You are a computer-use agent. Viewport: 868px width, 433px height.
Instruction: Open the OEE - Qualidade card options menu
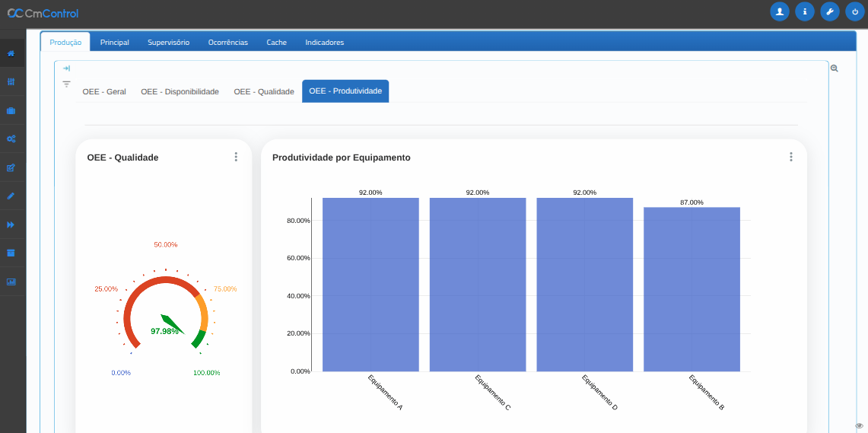pyautogui.click(x=236, y=157)
